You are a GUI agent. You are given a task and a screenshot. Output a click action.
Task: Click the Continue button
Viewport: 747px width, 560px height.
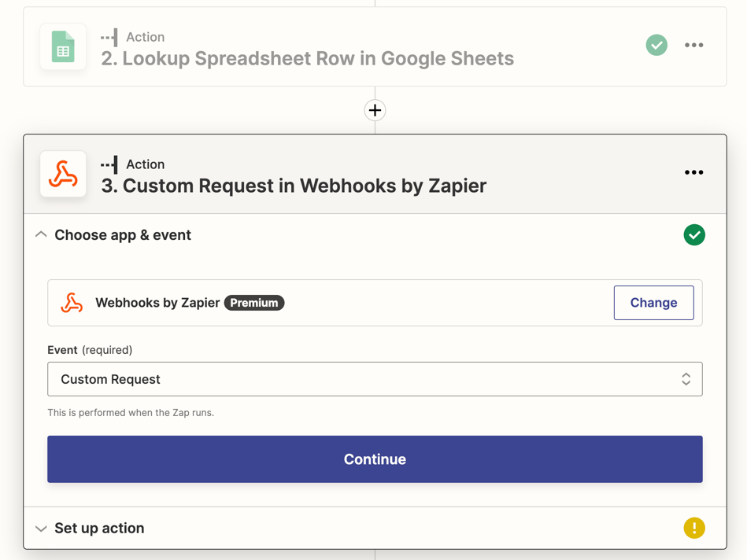point(375,459)
